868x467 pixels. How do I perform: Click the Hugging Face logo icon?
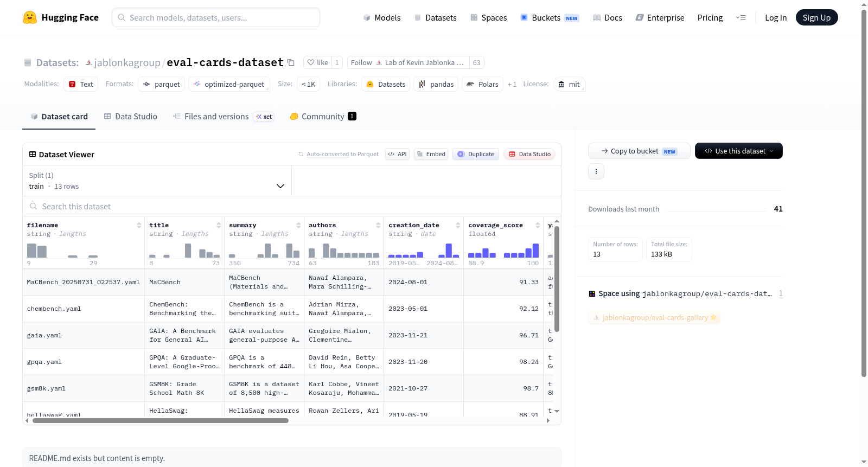click(30, 17)
